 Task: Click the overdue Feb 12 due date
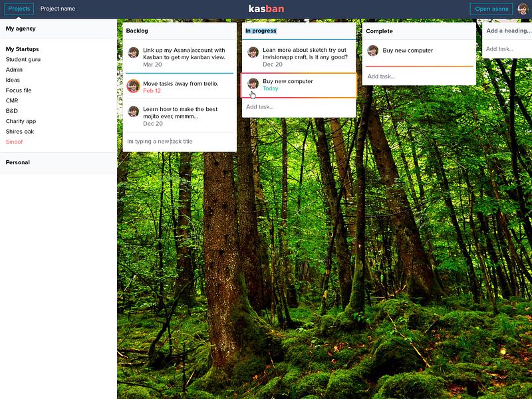(152, 91)
